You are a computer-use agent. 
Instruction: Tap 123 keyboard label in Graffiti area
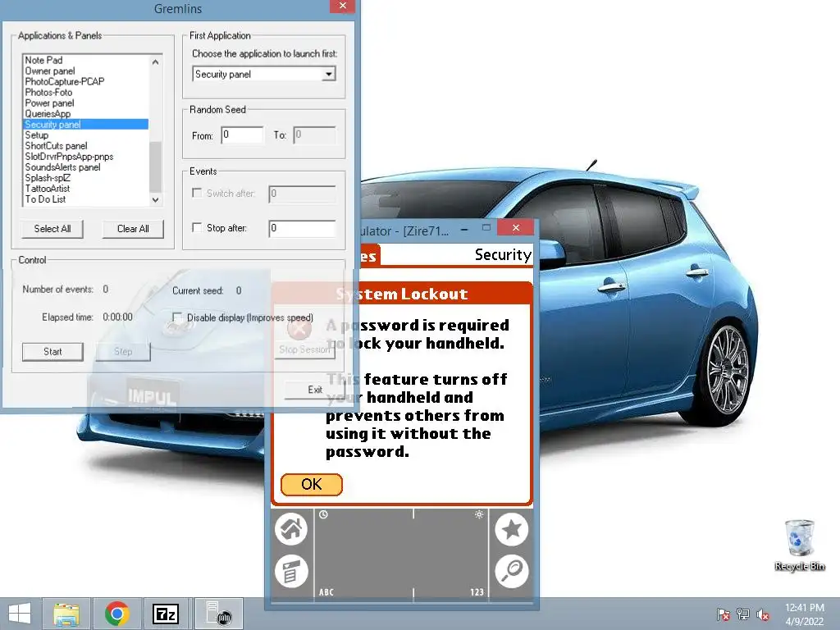pos(477,592)
